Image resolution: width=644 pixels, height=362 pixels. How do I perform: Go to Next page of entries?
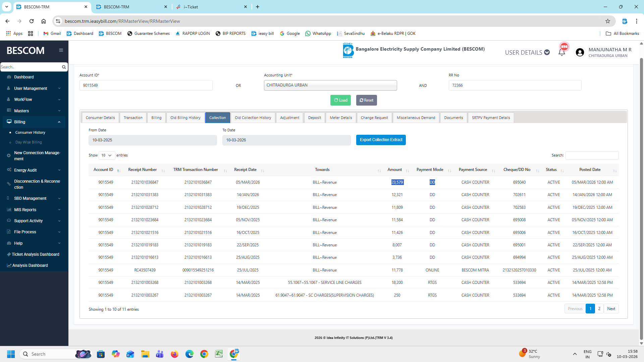pos(611,309)
